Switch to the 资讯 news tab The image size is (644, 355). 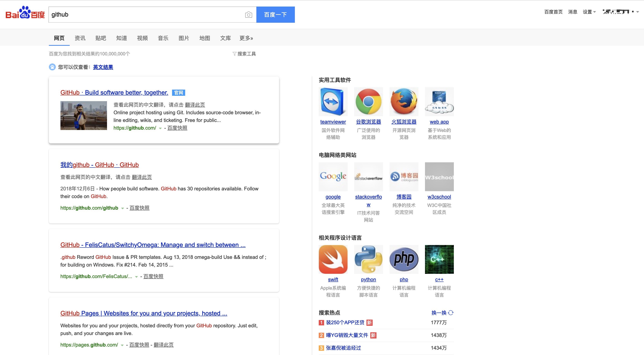80,38
